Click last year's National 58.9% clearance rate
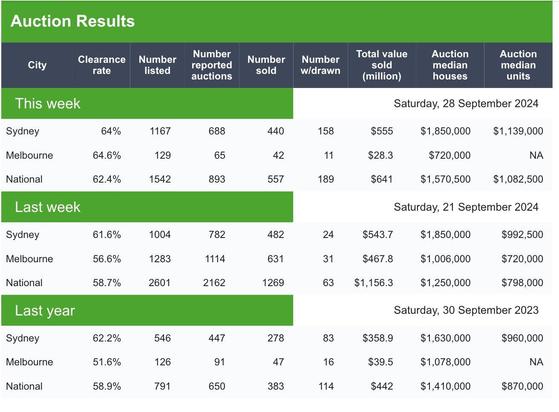The width and height of the screenshot is (559, 412). click(107, 386)
